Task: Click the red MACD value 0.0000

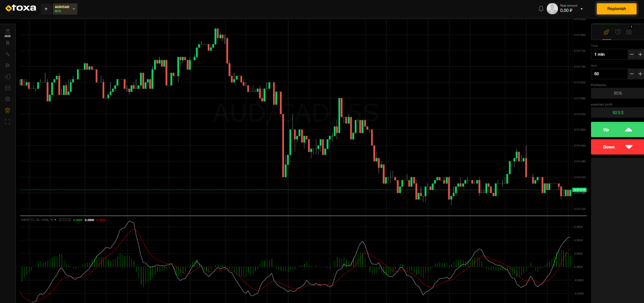Action: (x=101, y=220)
